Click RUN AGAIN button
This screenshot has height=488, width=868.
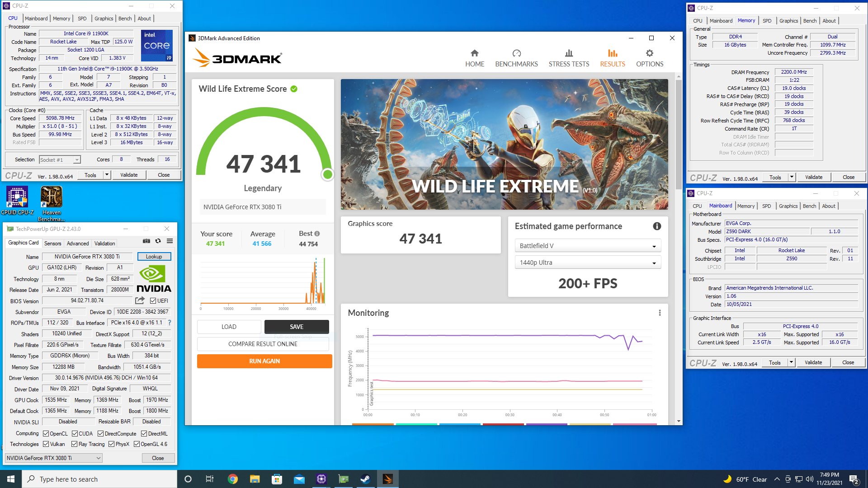coord(264,361)
